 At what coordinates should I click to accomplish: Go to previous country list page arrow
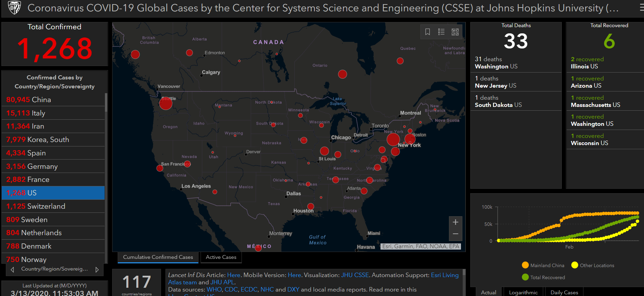(12, 270)
